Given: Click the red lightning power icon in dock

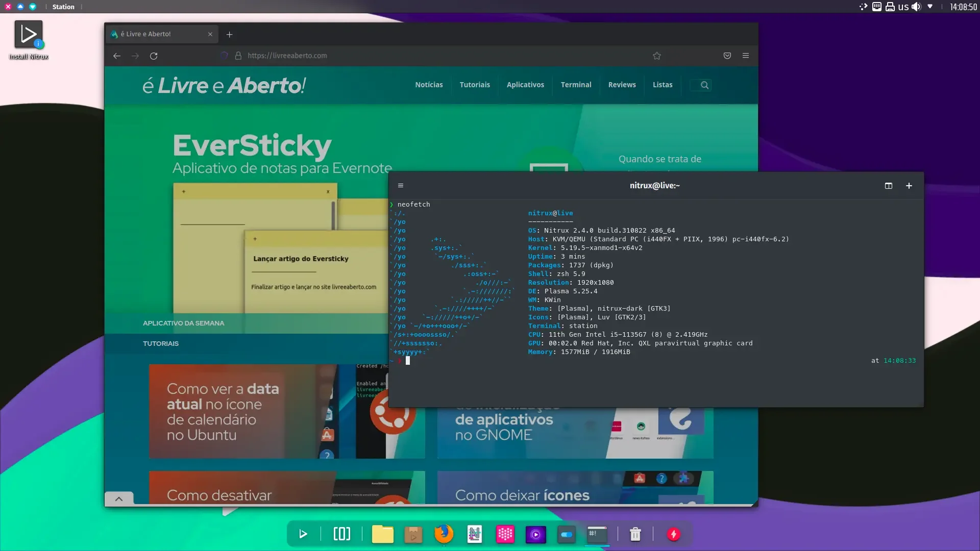Looking at the screenshot, I should 674,534.
